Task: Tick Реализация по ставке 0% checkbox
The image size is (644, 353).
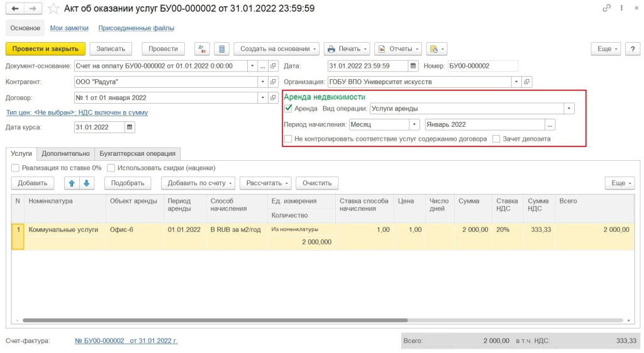Action: pyautogui.click(x=15, y=168)
